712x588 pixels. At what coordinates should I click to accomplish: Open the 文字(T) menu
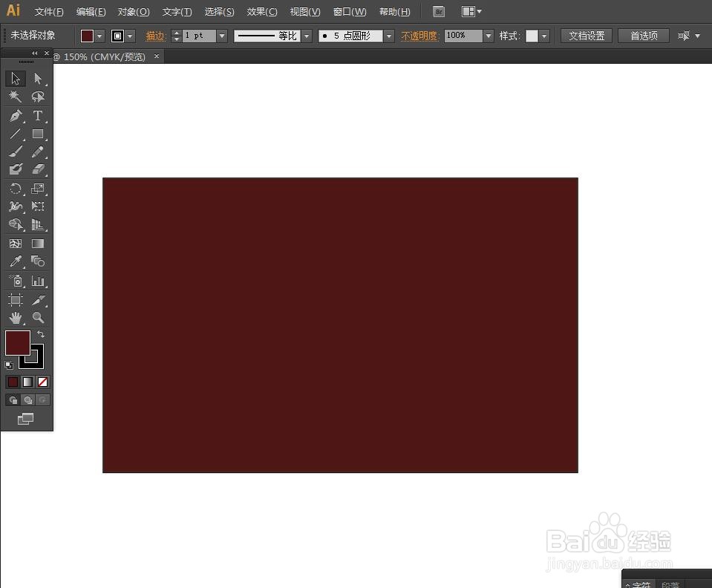tap(177, 12)
